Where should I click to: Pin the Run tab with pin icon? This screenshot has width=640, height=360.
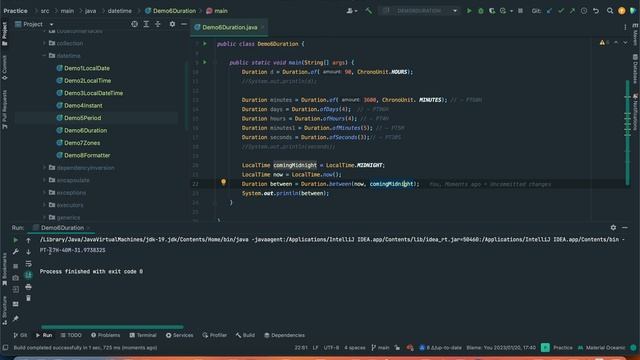pyautogui.click(x=16, y=318)
